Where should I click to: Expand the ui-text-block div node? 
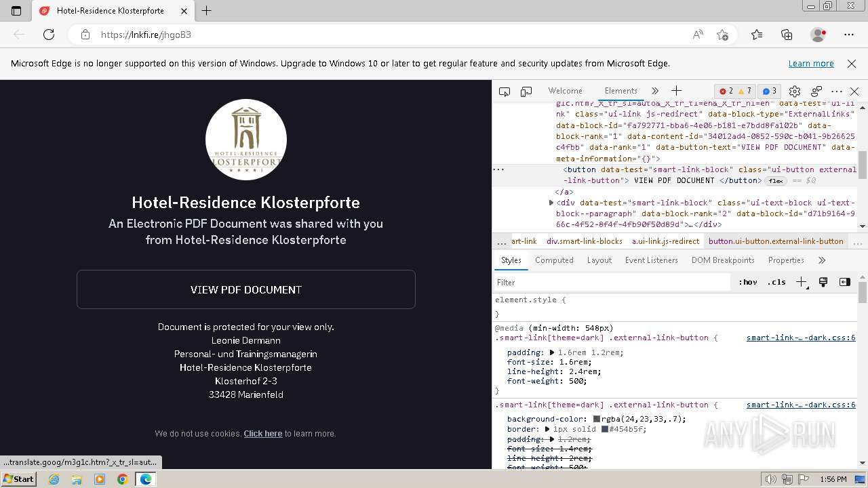tap(551, 203)
